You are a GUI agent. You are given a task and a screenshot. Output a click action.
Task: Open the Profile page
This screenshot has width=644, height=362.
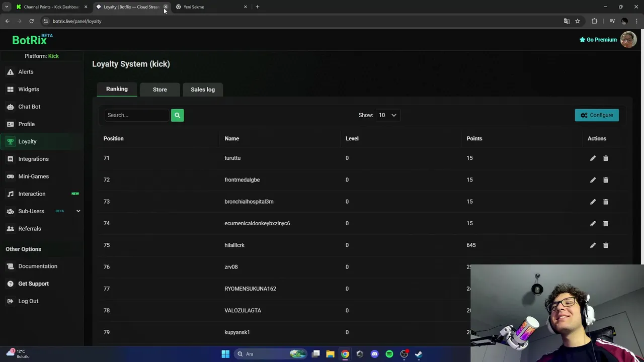pos(42,124)
